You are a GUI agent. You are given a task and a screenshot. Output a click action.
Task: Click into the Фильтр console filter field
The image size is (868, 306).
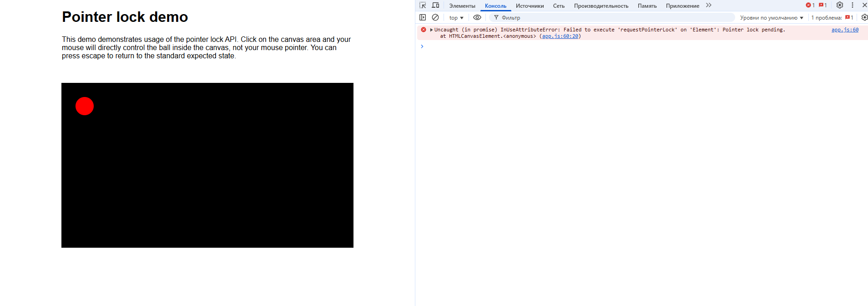tap(614, 18)
